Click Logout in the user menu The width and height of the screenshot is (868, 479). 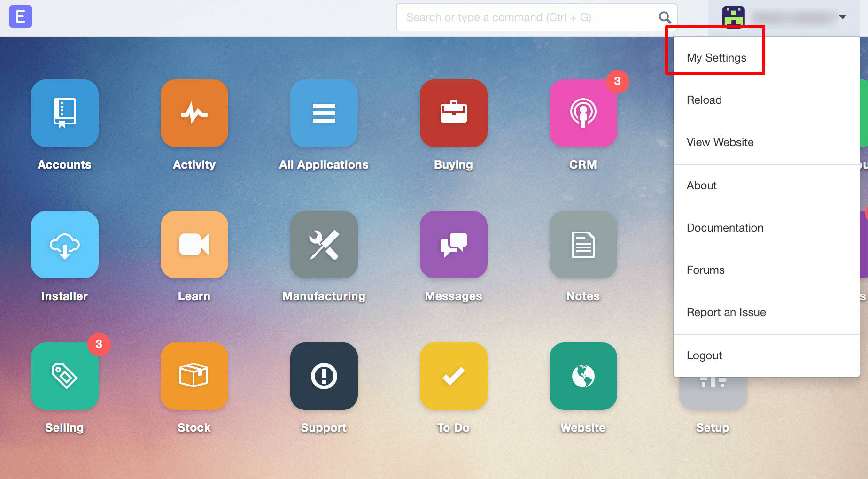(x=704, y=355)
